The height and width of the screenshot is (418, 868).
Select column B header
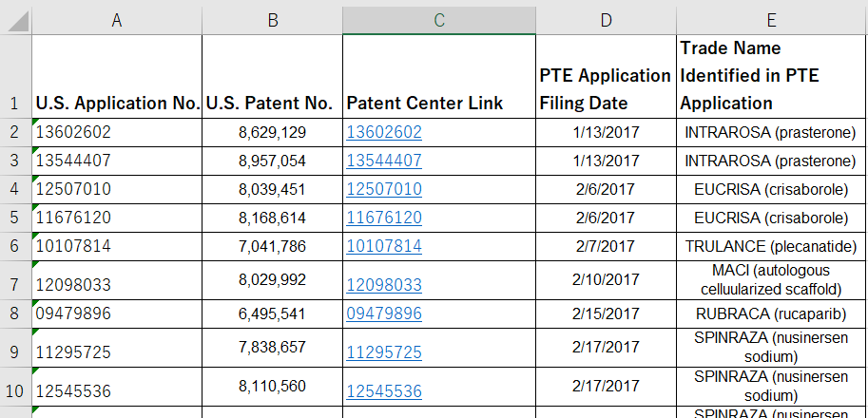click(272, 21)
